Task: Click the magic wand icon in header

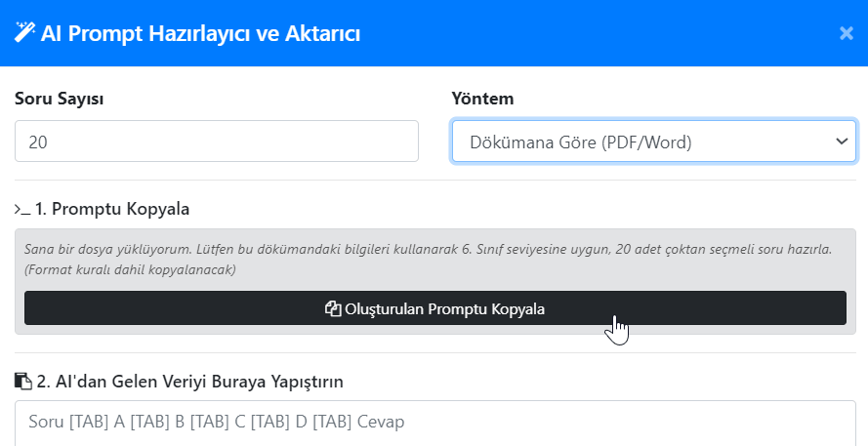Action: coord(24,33)
